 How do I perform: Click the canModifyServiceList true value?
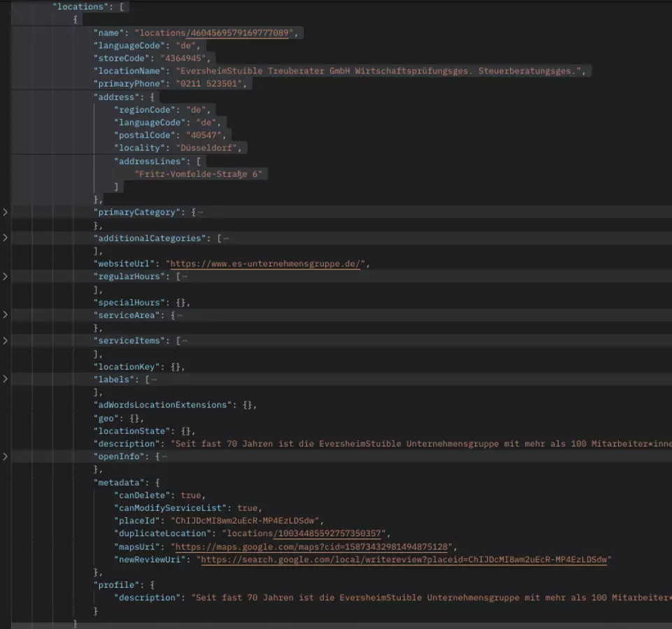point(249,507)
